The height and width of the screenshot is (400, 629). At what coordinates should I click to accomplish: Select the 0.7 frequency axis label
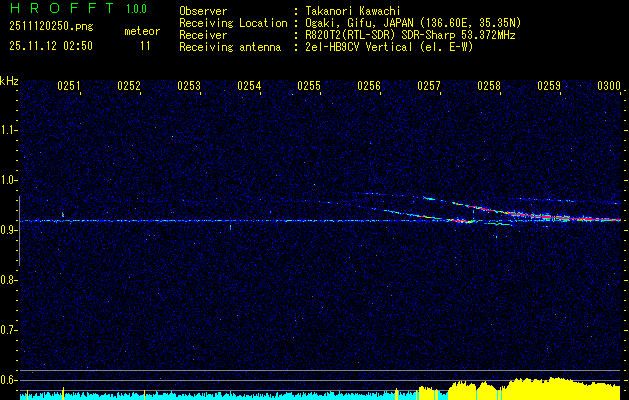[9, 329]
